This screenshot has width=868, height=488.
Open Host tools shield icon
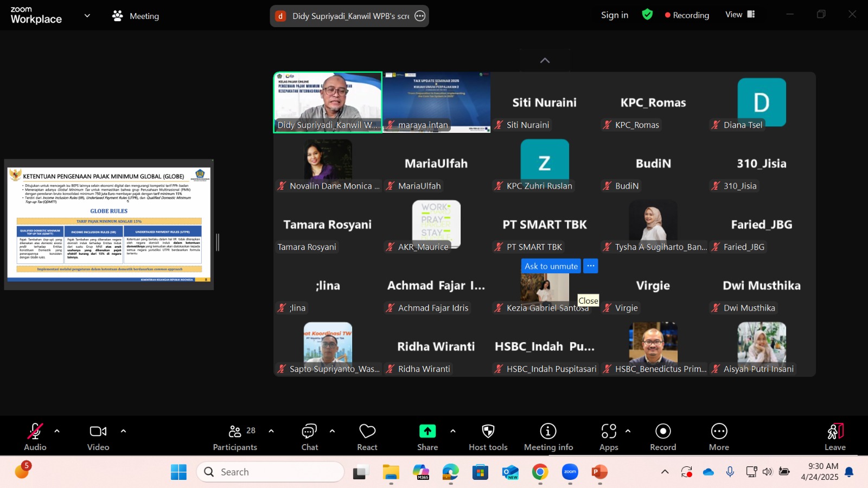coord(488,432)
